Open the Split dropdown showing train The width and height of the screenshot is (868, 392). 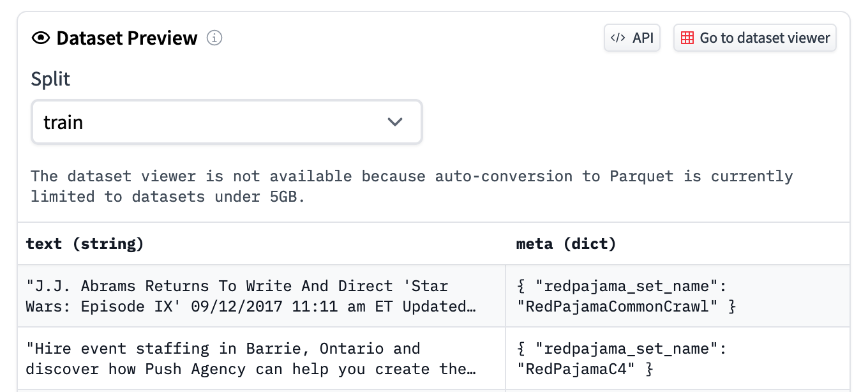click(x=227, y=121)
